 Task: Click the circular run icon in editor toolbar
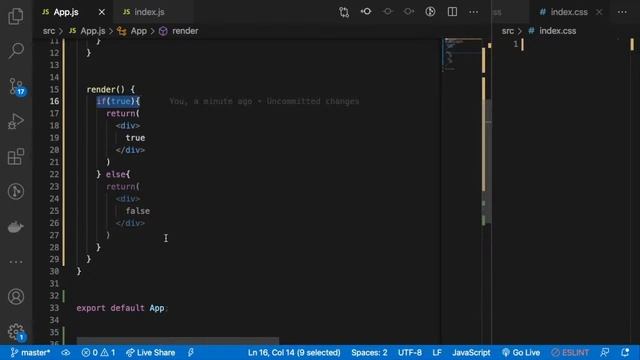click(x=430, y=11)
